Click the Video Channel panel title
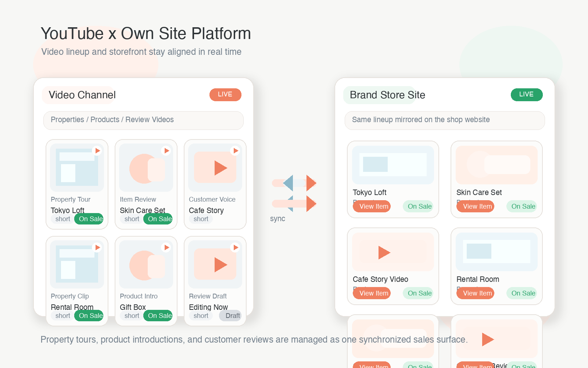The image size is (588, 368). pos(82,95)
